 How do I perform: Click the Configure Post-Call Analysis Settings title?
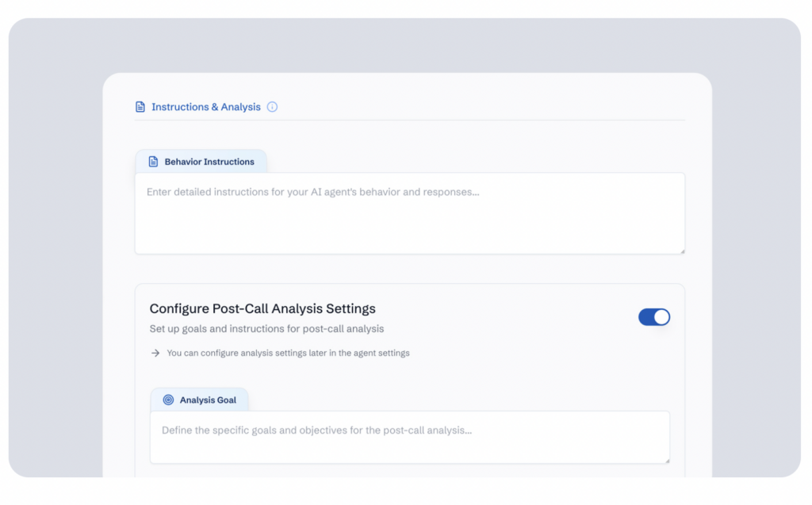(262, 308)
